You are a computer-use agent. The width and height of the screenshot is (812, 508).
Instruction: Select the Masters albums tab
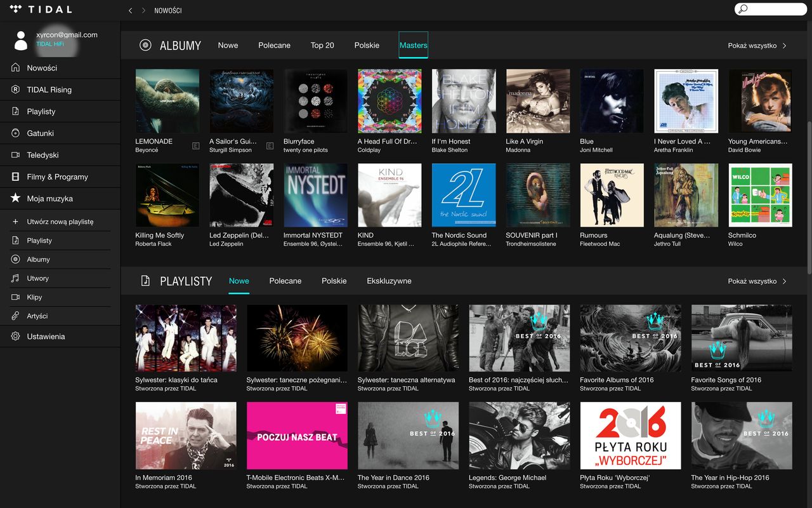point(413,45)
